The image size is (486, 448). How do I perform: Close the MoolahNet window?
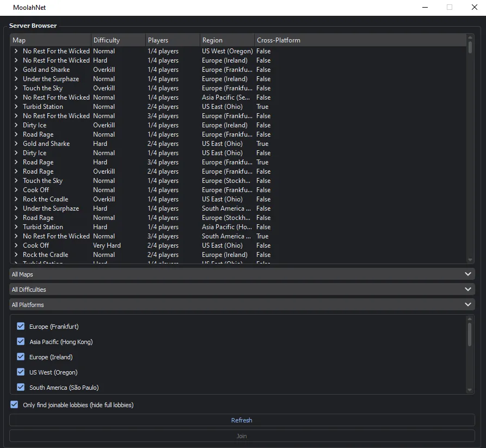pos(474,7)
